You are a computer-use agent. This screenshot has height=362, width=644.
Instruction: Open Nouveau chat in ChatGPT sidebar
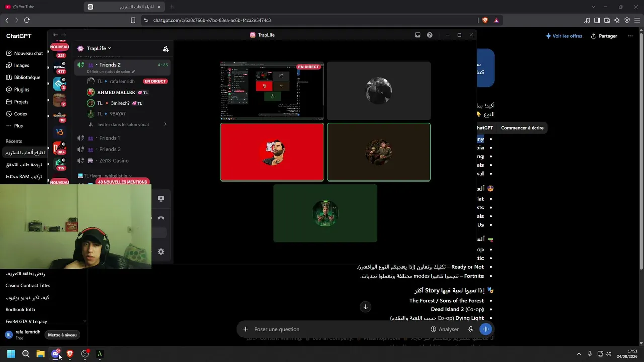point(24,53)
